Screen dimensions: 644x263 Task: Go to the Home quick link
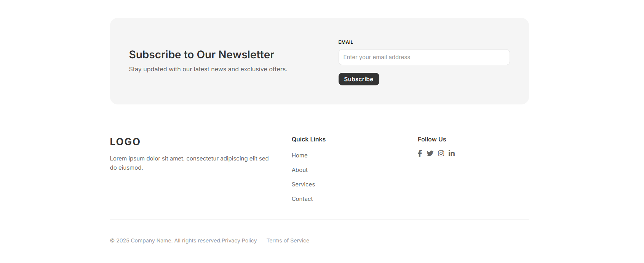(x=299, y=156)
